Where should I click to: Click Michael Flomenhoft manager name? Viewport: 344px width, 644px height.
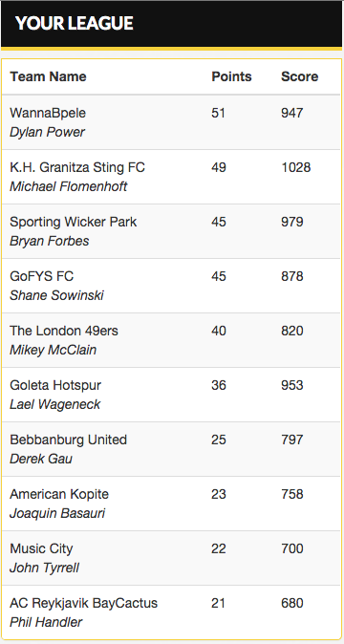click(69, 186)
